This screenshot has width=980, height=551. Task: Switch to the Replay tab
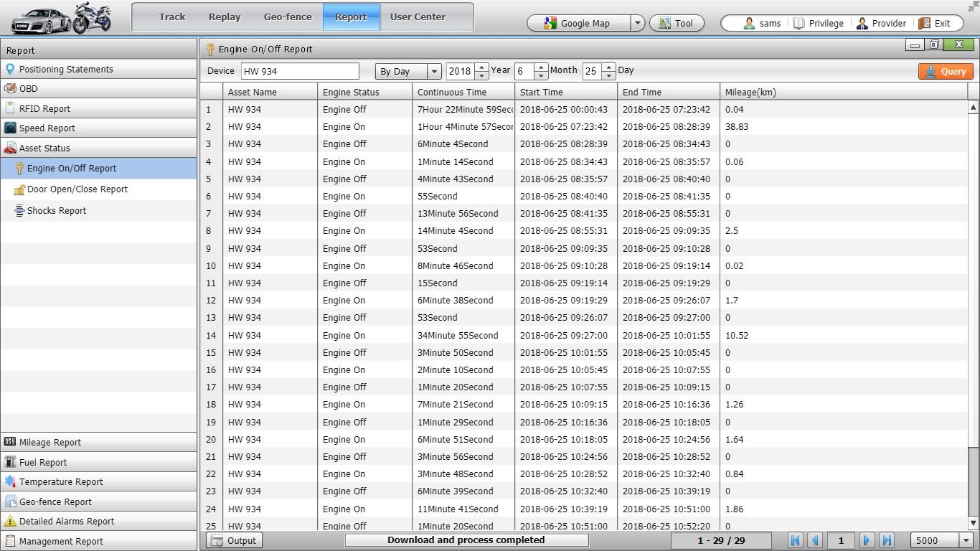click(225, 17)
